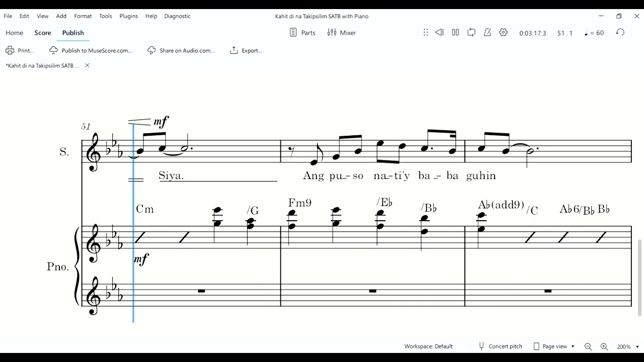Open the Edit menu
This screenshot has height=362, width=644.
coord(24,16)
